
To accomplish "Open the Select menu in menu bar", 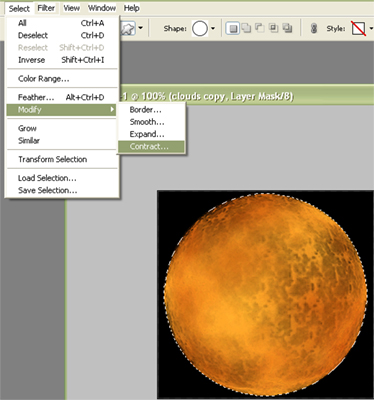I will click(19, 8).
